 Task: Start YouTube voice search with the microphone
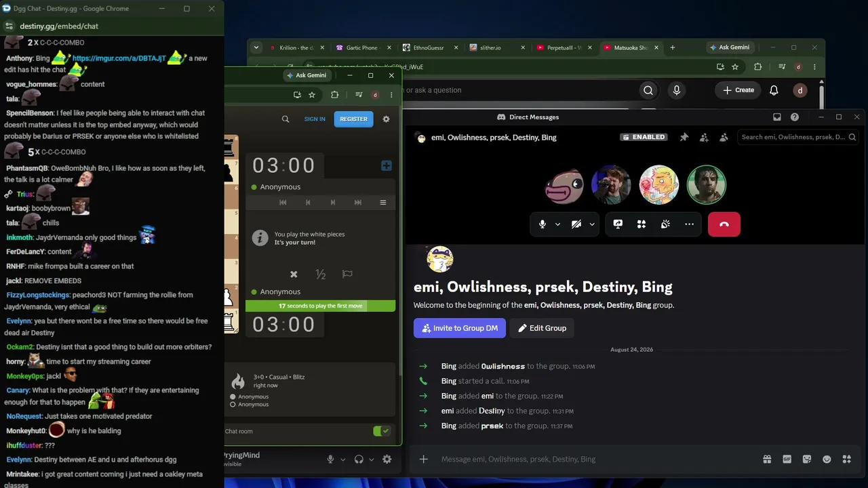click(676, 90)
